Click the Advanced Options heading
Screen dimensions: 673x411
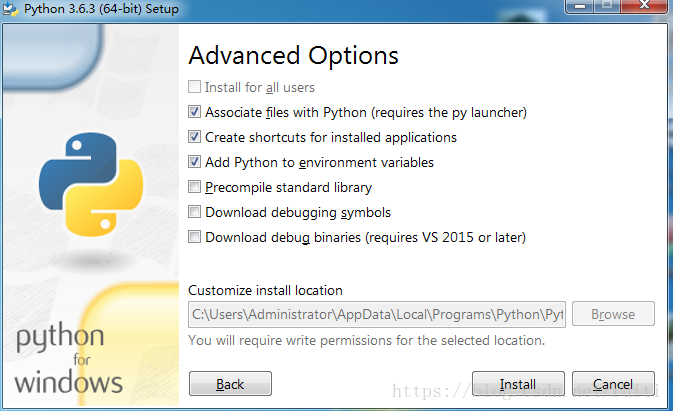pyautogui.click(x=294, y=56)
